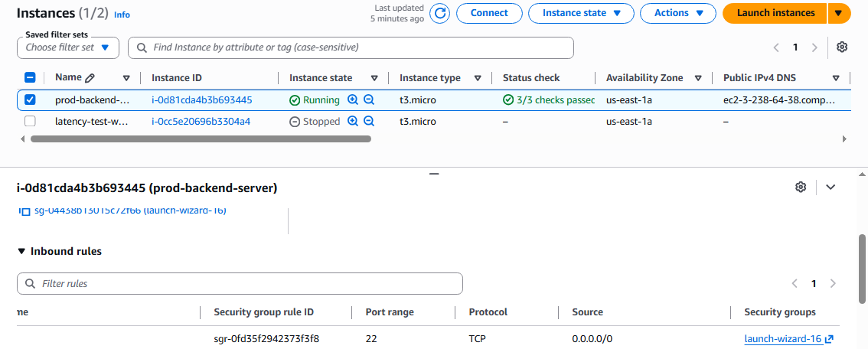Click vertical scrollbar of details panel
Viewport: 868px width, 349px height.
point(862,268)
